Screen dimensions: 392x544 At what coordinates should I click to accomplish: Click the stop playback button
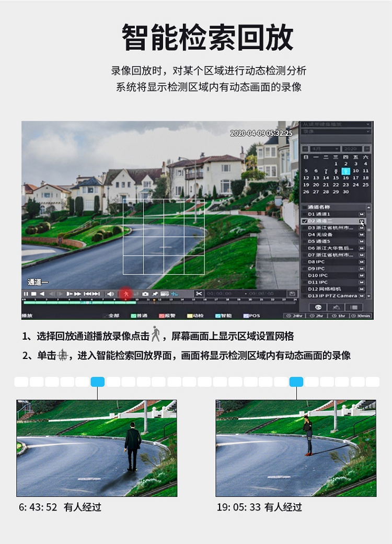[33, 294]
